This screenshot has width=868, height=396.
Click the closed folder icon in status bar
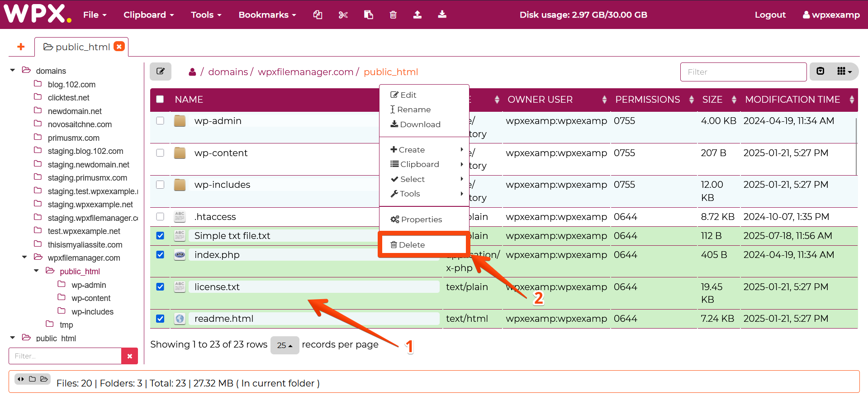(32, 379)
